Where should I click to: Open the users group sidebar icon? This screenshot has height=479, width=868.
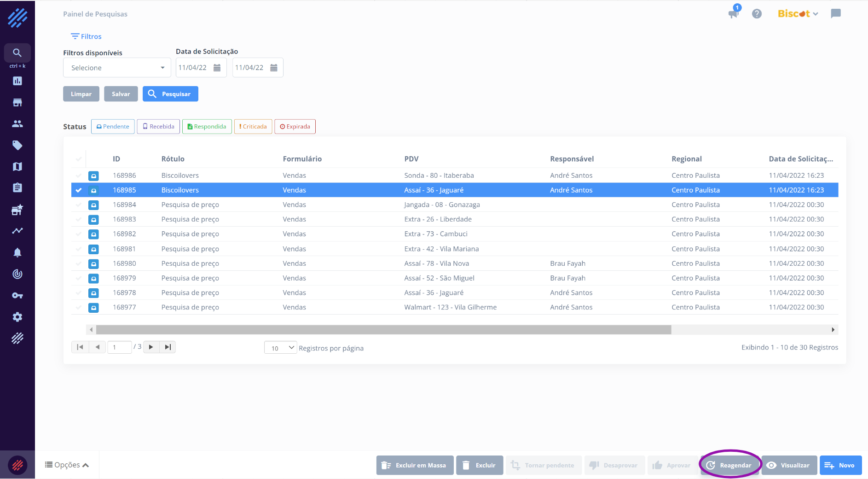point(17,123)
